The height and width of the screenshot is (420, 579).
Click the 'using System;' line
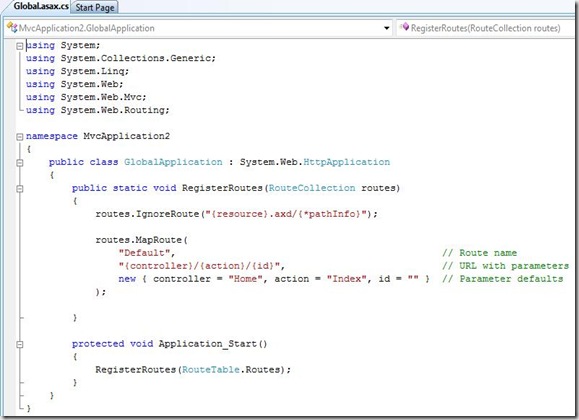click(63, 45)
